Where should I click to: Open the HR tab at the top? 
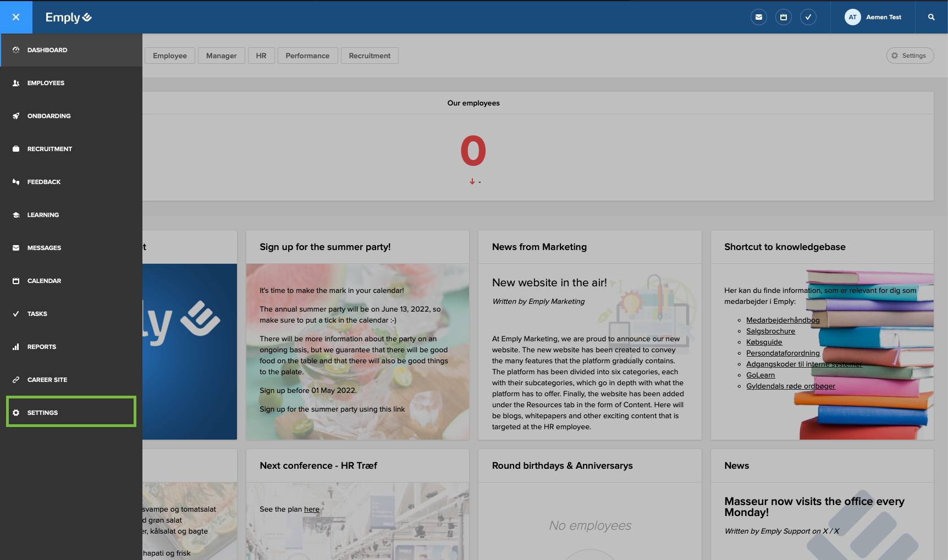pyautogui.click(x=261, y=56)
